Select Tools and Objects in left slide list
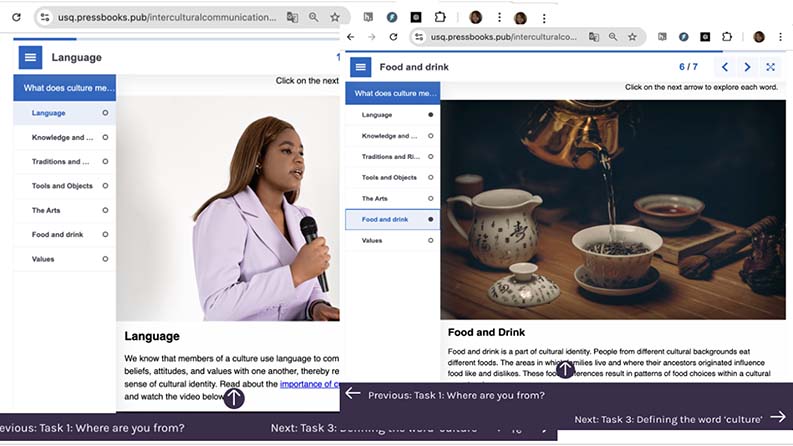The width and height of the screenshot is (793, 446). coord(61,186)
